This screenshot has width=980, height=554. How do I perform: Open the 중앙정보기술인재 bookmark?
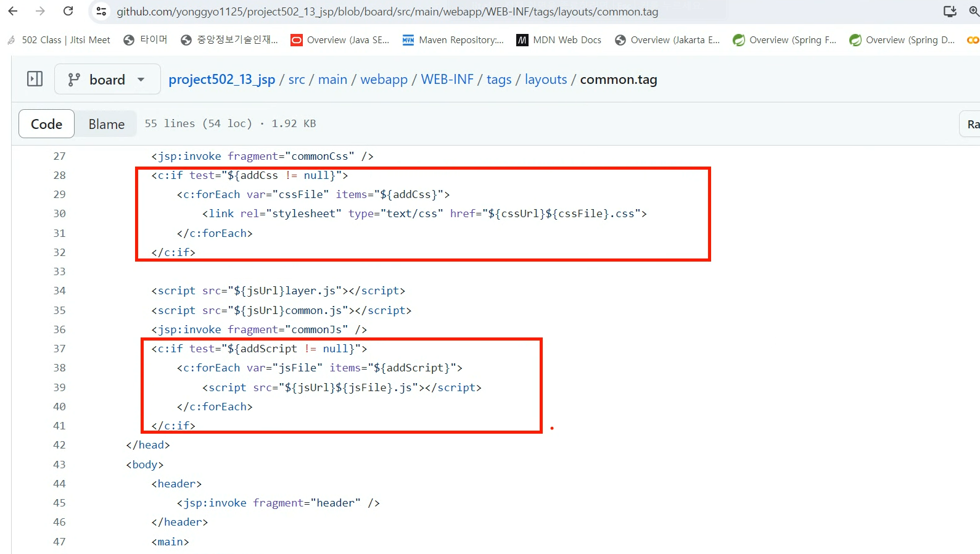click(x=229, y=40)
